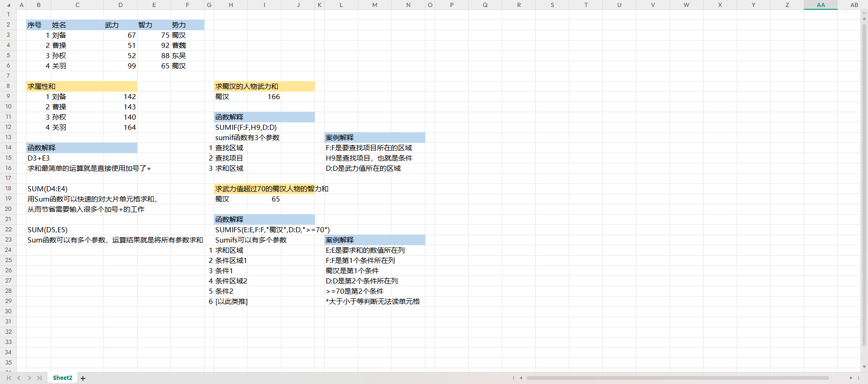Viewport: 868px width, 384px height.
Task: Go to next sheet using arrow
Action: (29, 378)
